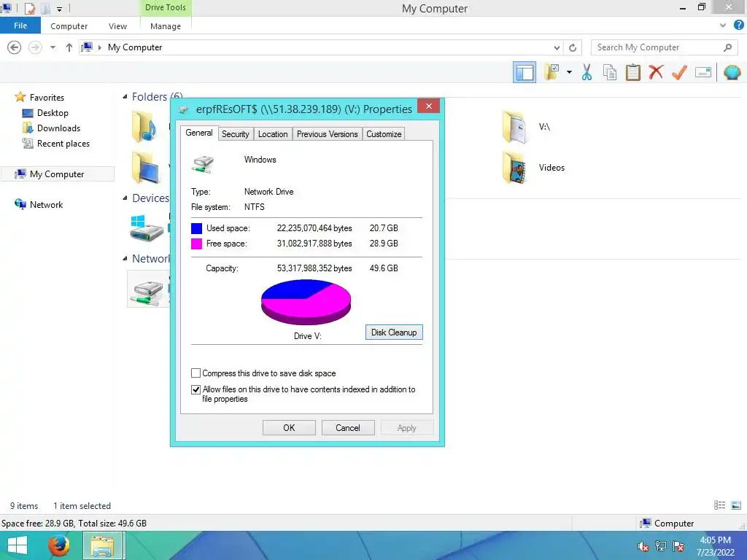
Task: Click the Disk Cleanup button
Action: click(394, 332)
